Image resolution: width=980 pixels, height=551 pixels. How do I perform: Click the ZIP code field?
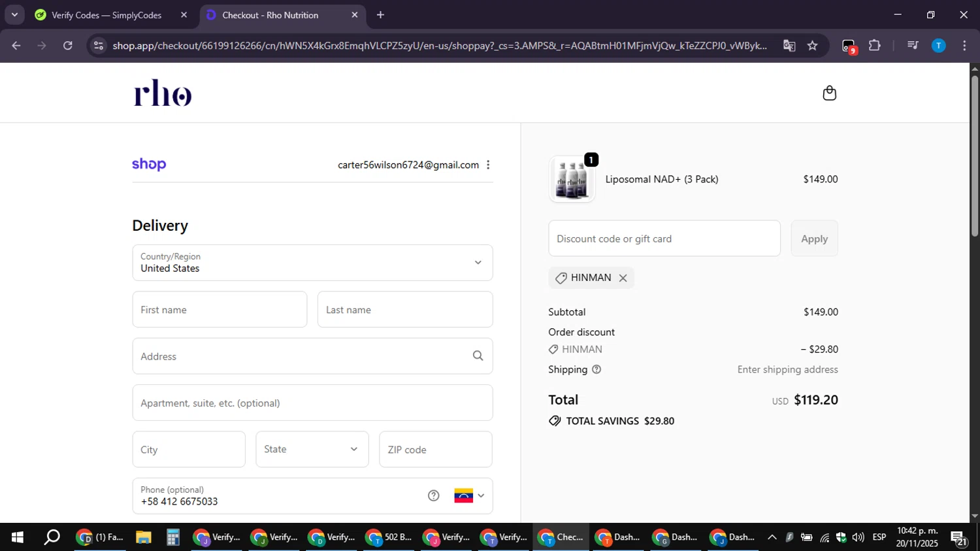436,449
